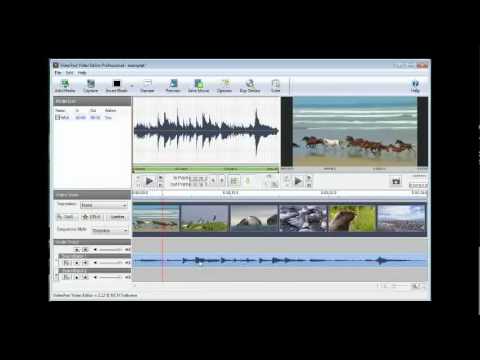Open the File menu
The width and height of the screenshot is (480, 360).
point(58,72)
